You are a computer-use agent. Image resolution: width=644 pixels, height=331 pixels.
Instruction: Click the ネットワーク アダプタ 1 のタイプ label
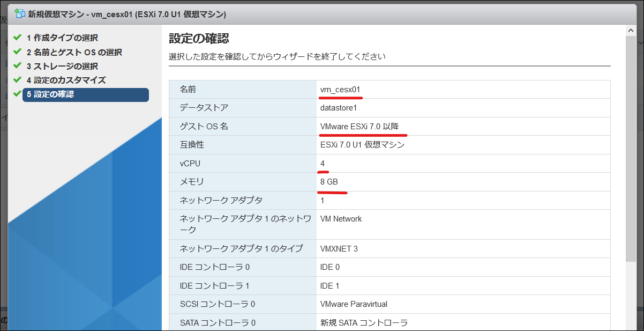(241, 248)
